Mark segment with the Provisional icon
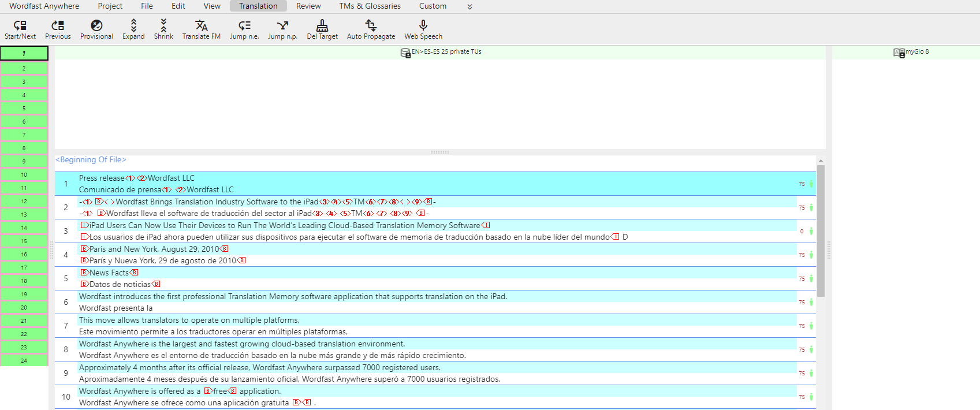The height and width of the screenshot is (410, 980). point(96,25)
